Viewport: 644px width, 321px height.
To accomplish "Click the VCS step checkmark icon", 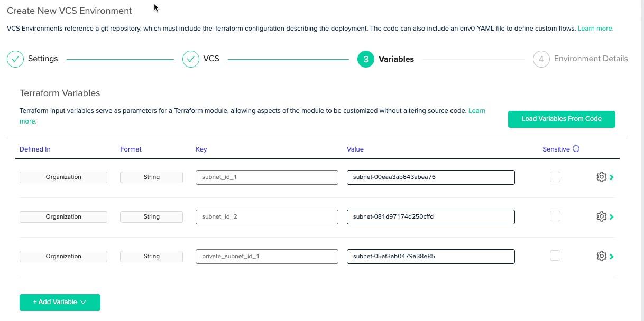I will point(191,59).
